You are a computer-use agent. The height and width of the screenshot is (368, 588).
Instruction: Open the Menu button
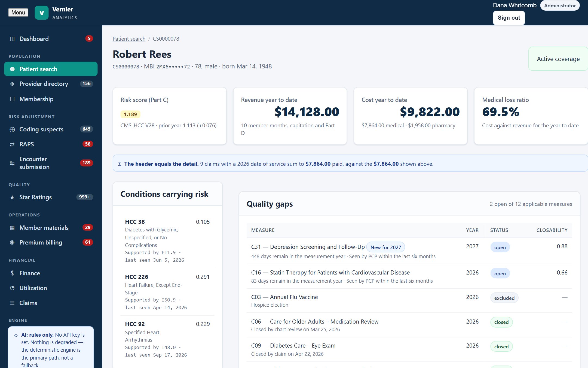pos(18,13)
